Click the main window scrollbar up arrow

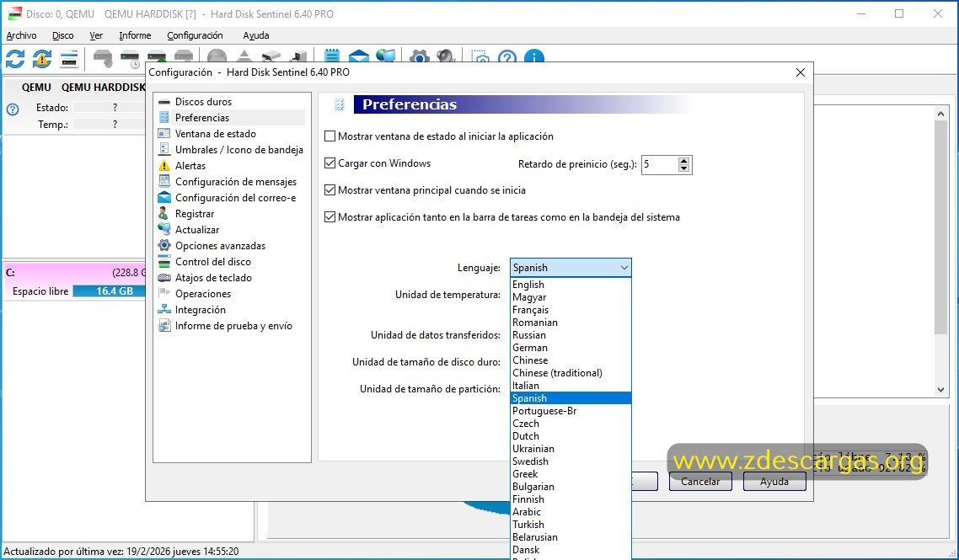(x=940, y=113)
